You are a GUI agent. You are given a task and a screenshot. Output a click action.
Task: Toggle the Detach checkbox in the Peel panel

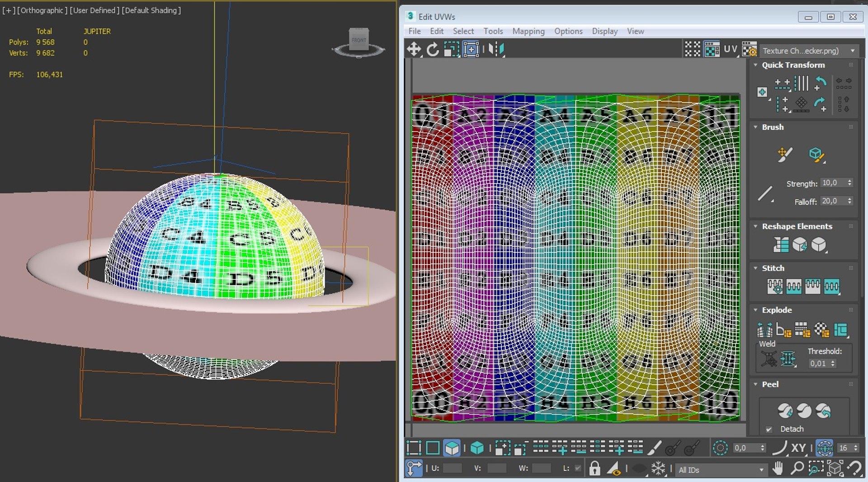[769, 429]
